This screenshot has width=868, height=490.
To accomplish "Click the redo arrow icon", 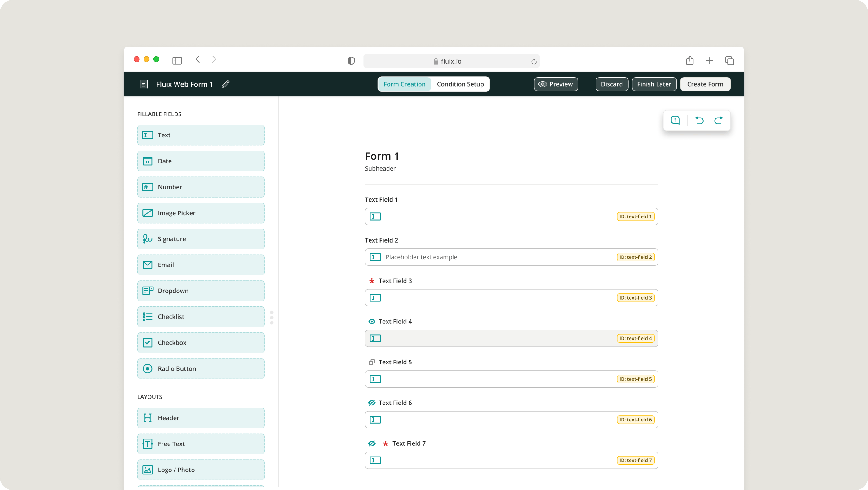I will click(x=718, y=120).
